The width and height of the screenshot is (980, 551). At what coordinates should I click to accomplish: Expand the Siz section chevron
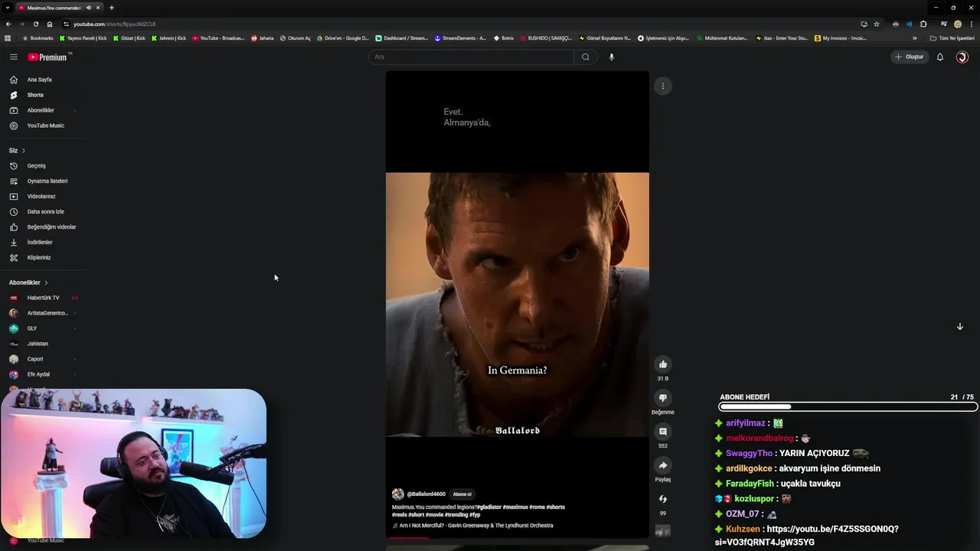(23, 151)
